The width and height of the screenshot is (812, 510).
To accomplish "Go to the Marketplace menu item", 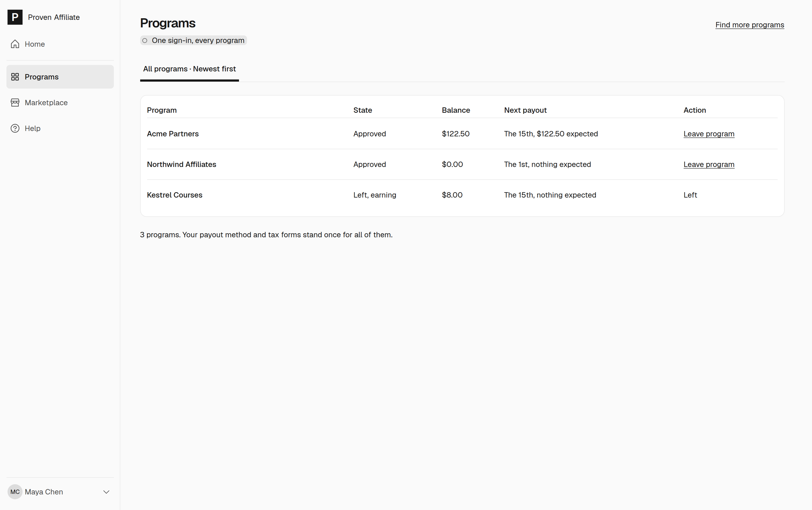I will pos(60,103).
